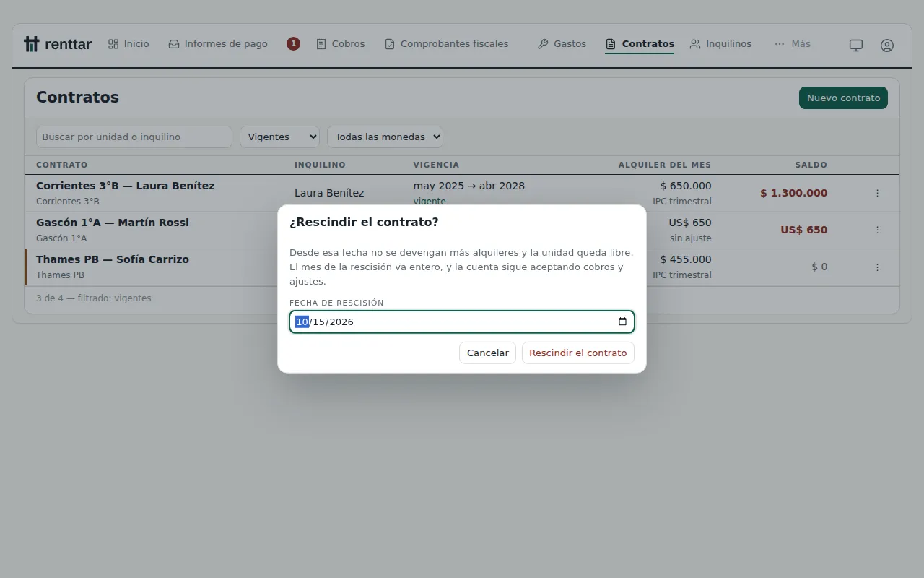This screenshot has width=924, height=578.
Task: Click the US$ 650 red balance
Action: [804, 230]
